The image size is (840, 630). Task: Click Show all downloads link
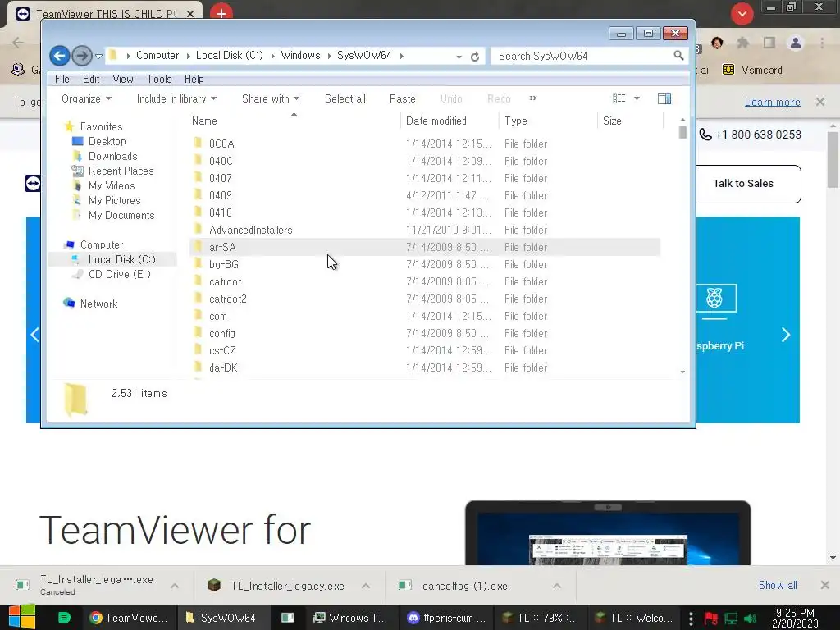tap(778, 585)
